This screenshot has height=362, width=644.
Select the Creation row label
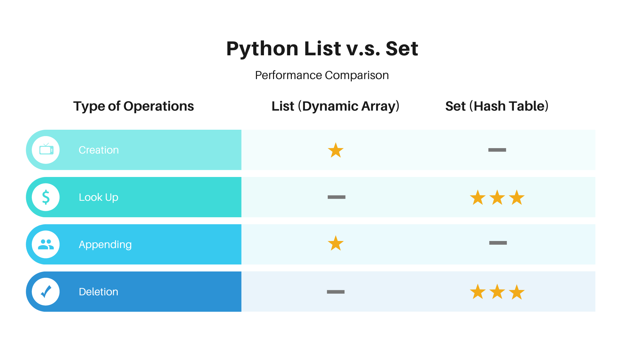[99, 150]
